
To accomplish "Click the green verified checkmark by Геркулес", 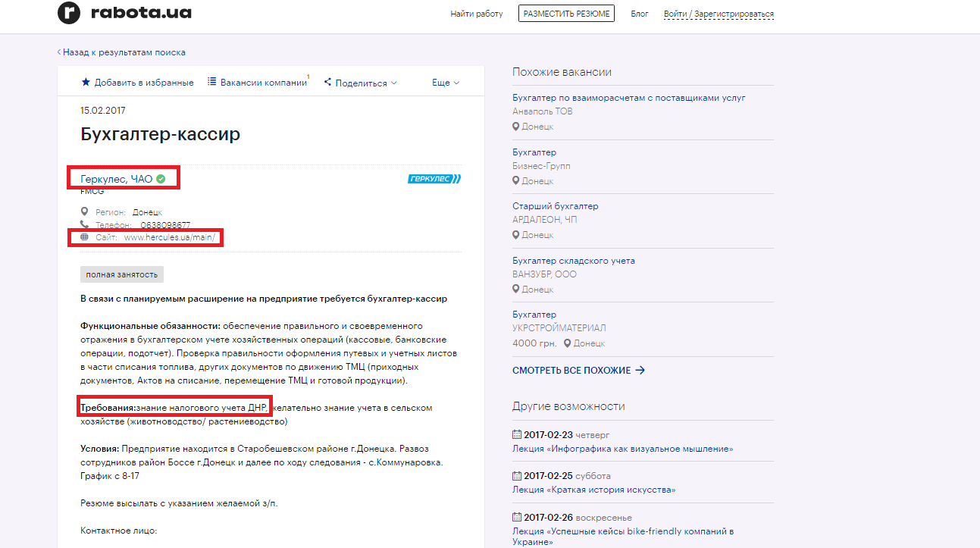I will click(161, 179).
